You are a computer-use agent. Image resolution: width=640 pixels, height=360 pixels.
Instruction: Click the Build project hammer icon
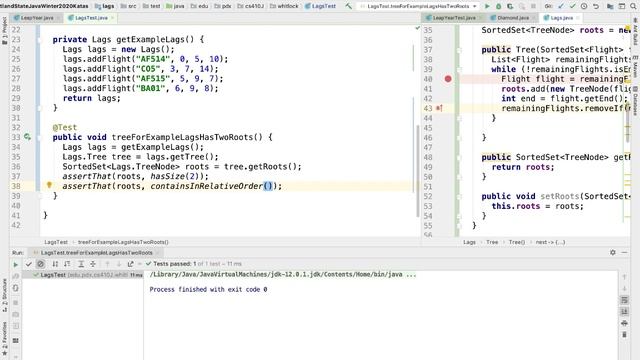348,6
